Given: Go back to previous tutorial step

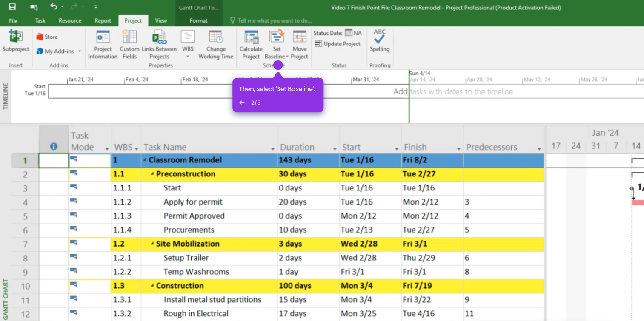Looking at the screenshot, I should (242, 102).
